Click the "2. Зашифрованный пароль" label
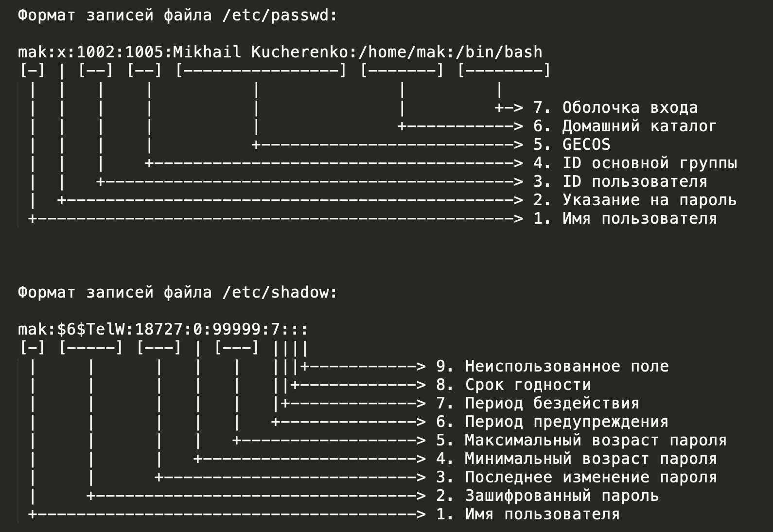Screen dimensions: 773x532 [547, 496]
